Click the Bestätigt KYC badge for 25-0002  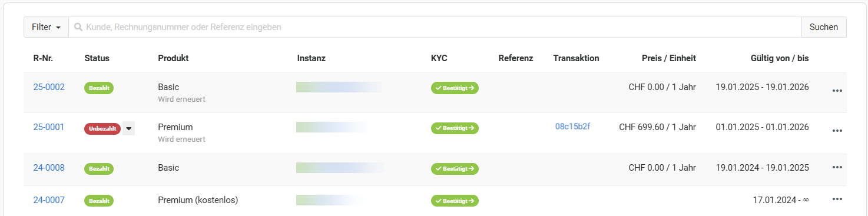click(455, 88)
